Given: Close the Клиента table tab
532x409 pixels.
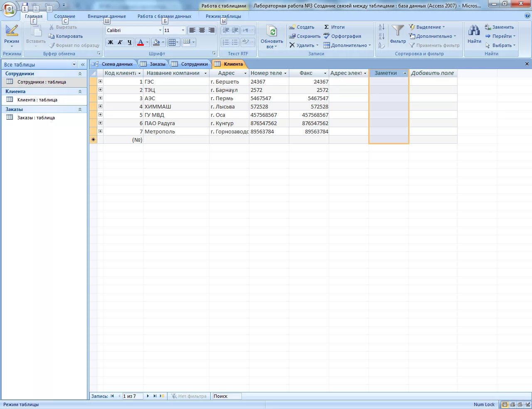Looking at the screenshot, I should pos(527,64).
